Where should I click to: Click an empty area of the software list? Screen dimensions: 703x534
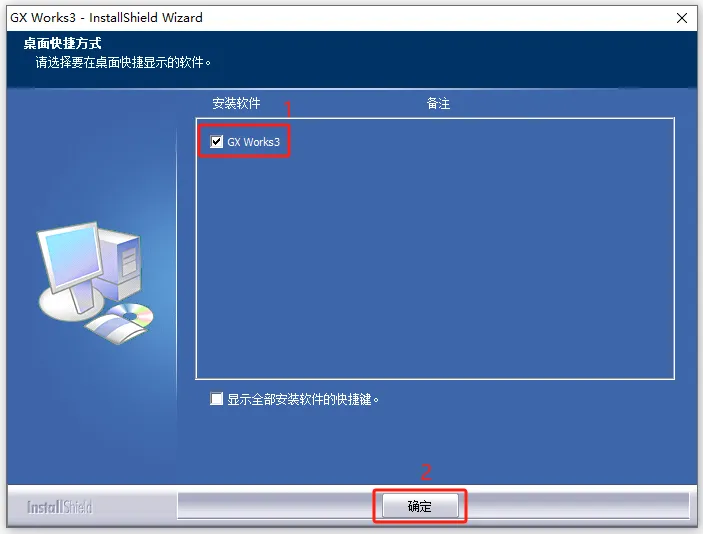tap(435, 269)
